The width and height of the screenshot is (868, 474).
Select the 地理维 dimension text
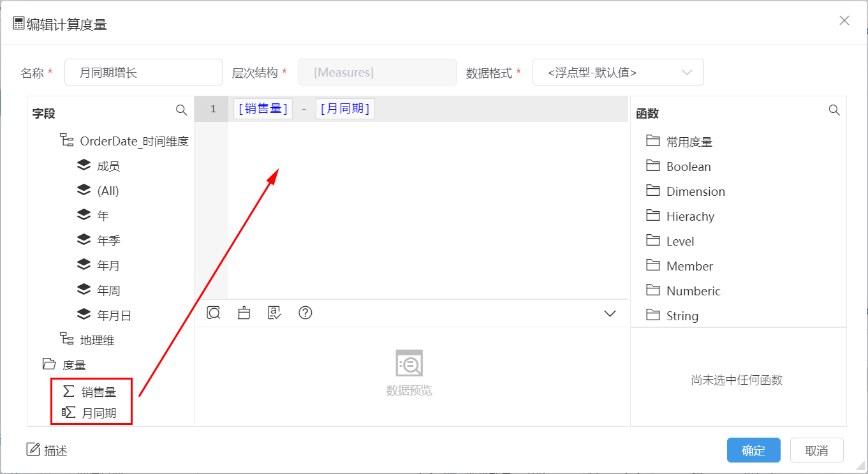(97, 340)
